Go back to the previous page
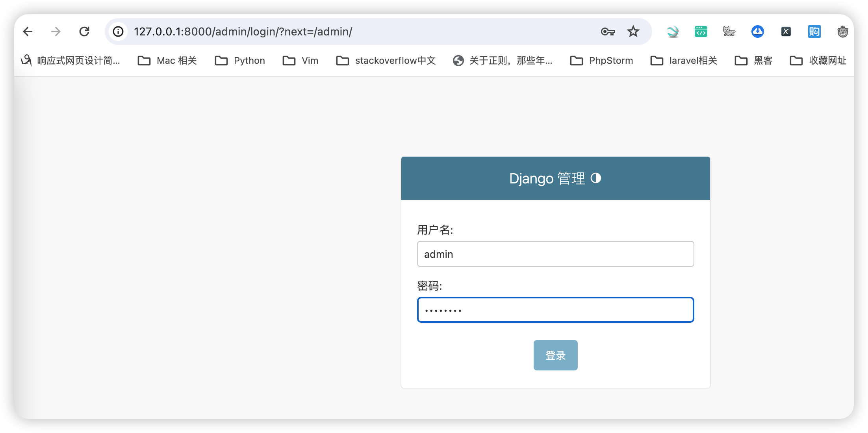This screenshot has width=868, height=433. click(28, 31)
